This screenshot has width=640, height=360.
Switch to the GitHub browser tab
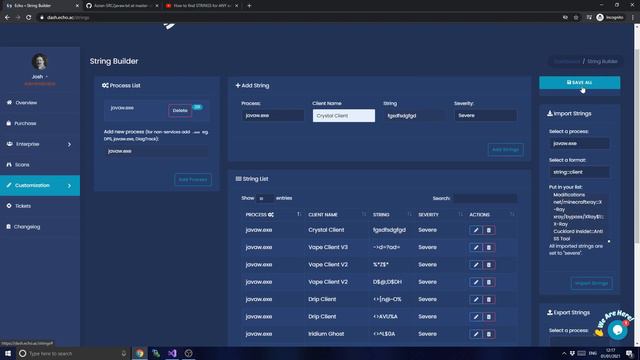pyautogui.click(x=122, y=6)
